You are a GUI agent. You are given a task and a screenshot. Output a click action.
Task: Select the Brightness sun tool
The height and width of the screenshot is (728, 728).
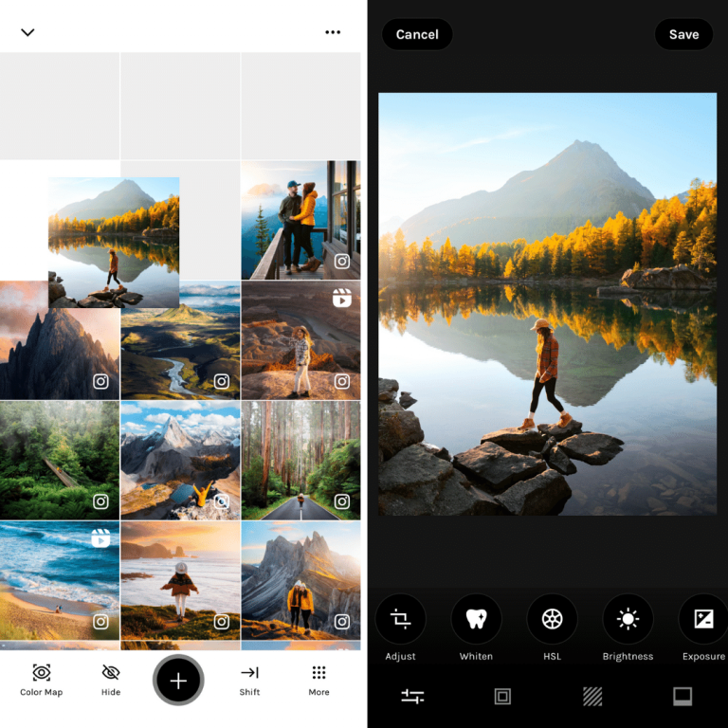click(x=628, y=619)
